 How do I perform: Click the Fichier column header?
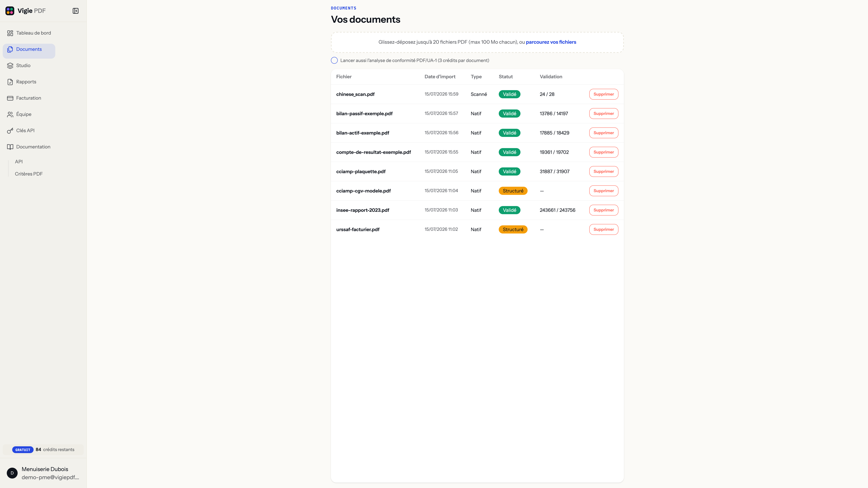coord(344,77)
